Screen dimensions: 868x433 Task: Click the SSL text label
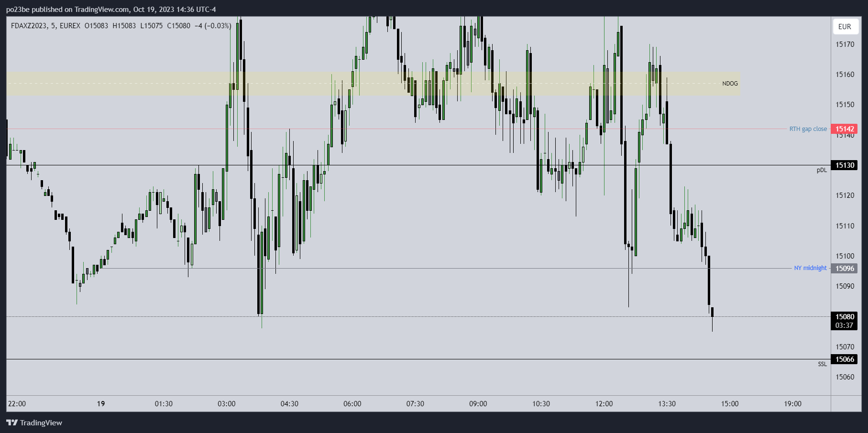tap(822, 364)
